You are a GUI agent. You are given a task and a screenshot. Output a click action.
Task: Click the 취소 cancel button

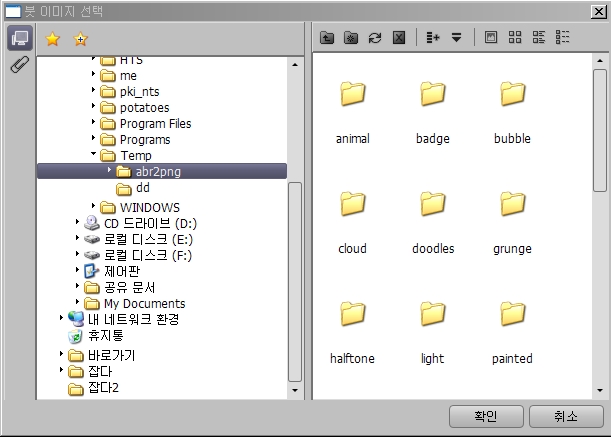click(566, 416)
